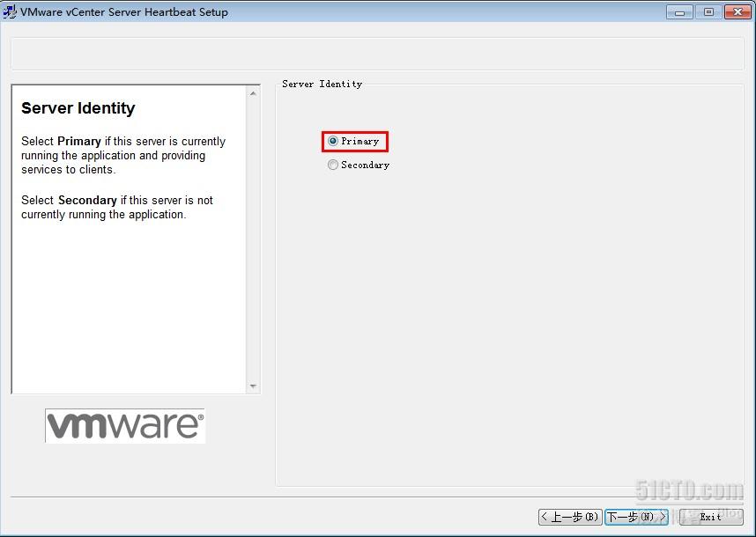Minimize the Heartbeat Setup window
The width and height of the screenshot is (756, 537).
click(680, 12)
